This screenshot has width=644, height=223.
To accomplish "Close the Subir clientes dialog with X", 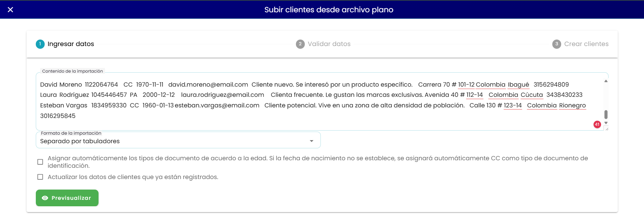I will pyautogui.click(x=10, y=10).
